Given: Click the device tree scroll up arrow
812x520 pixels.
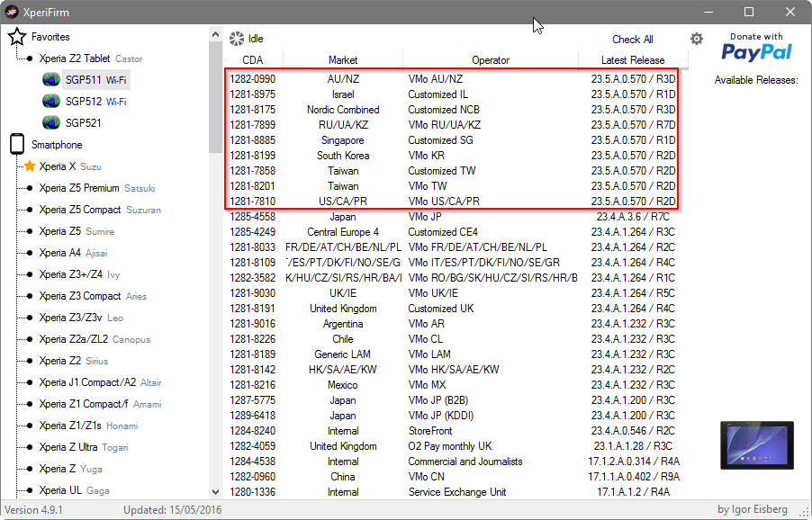Looking at the screenshot, I should [x=215, y=35].
